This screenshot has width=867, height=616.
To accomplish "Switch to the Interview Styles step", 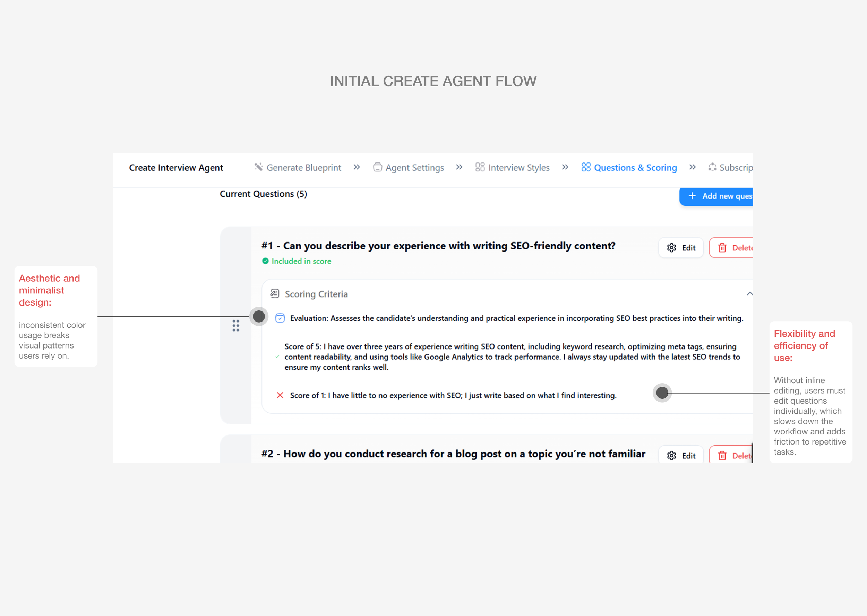I will tap(518, 168).
